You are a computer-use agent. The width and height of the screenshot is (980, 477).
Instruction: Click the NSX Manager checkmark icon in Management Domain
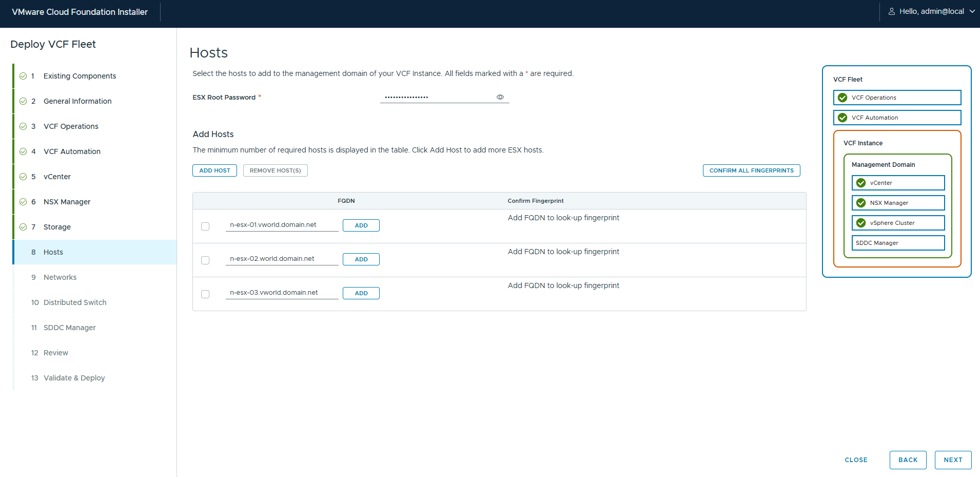point(861,203)
